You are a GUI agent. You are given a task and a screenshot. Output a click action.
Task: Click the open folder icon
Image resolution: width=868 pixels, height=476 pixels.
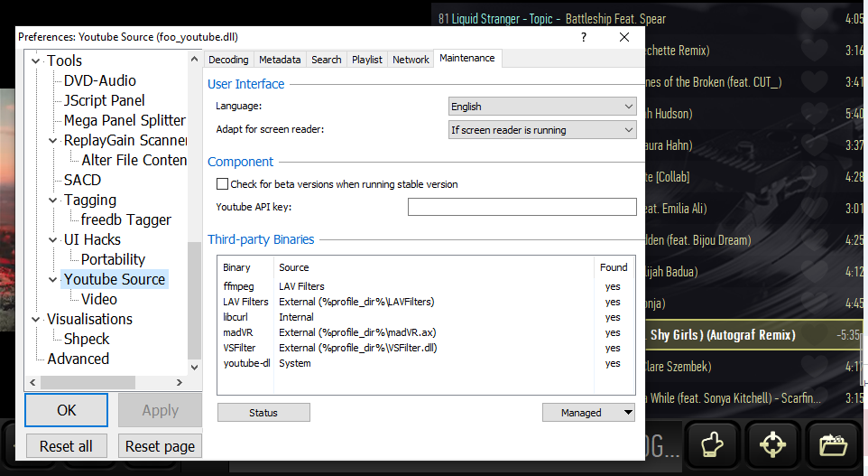tap(831, 444)
